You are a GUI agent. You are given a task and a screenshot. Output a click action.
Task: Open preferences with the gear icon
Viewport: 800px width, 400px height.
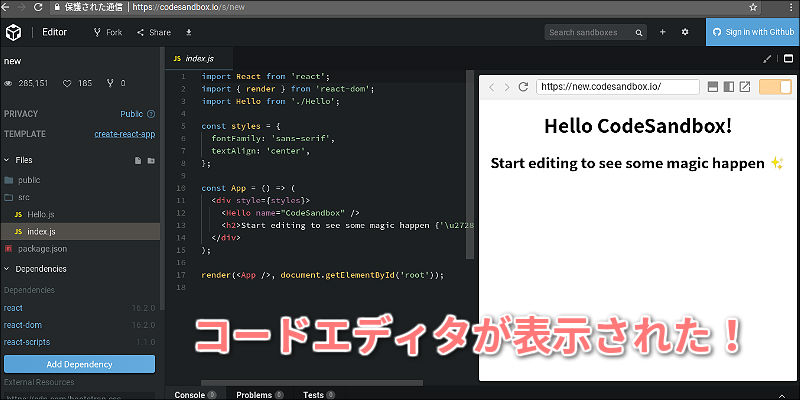[685, 32]
